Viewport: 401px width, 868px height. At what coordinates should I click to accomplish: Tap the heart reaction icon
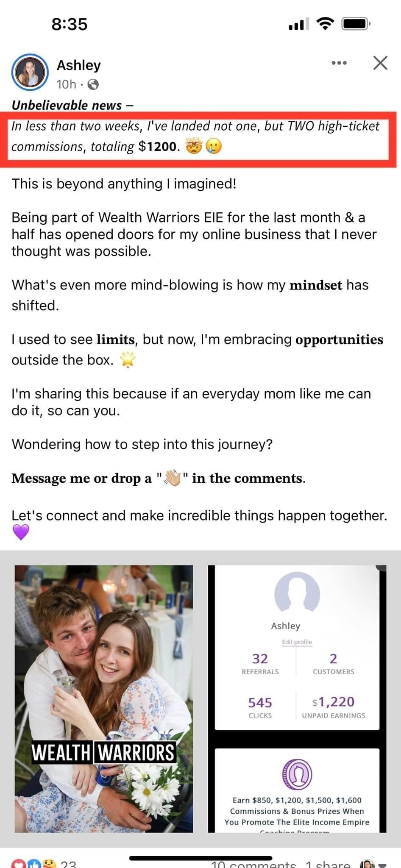tap(18, 864)
